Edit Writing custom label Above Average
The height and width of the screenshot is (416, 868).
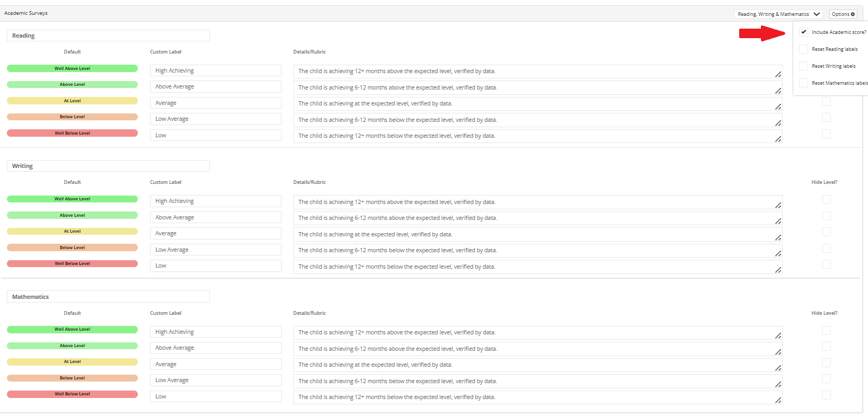coord(215,217)
